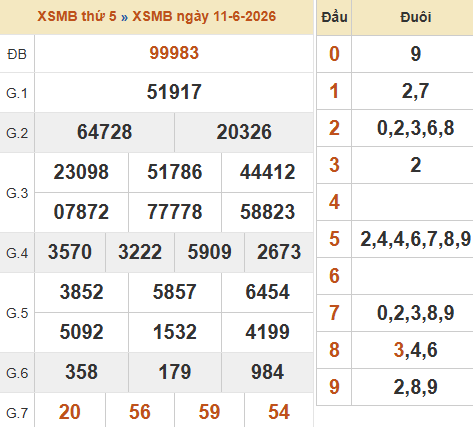This screenshot has width=473, height=427.
Task: Open the XSMB thứ 5 link
Action: (77, 16)
